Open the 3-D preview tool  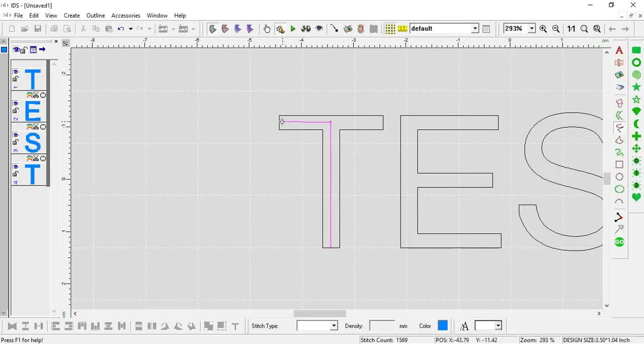click(x=306, y=29)
